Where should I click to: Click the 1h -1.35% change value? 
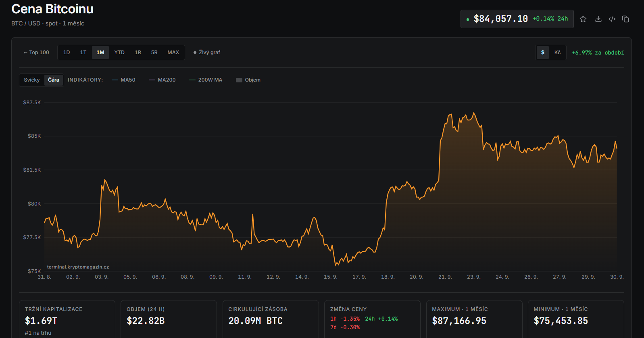pyautogui.click(x=345, y=319)
